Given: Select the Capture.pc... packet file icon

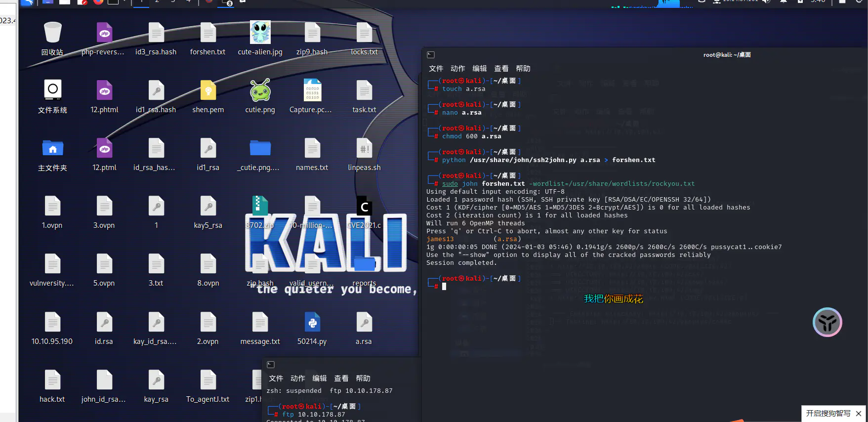Looking at the screenshot, I should pos(312,90).
